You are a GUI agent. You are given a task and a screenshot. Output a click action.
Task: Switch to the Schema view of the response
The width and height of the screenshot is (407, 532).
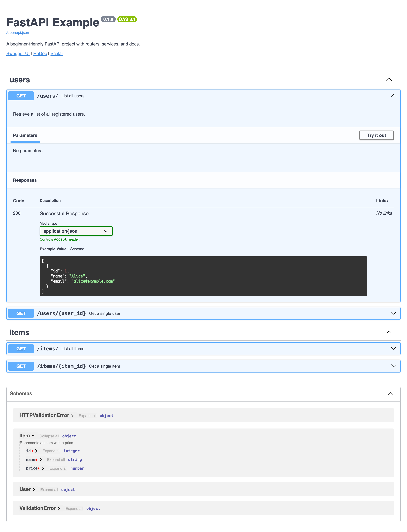77,249
